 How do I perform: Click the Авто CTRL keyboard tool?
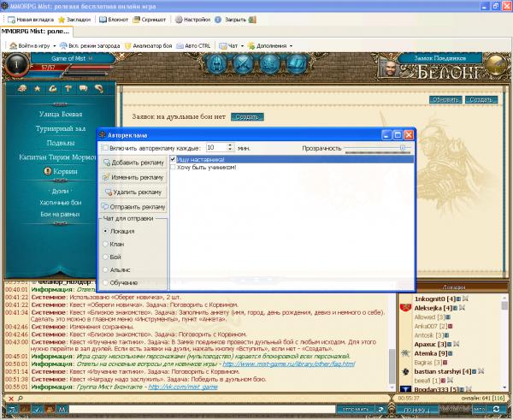click(193, 46)
